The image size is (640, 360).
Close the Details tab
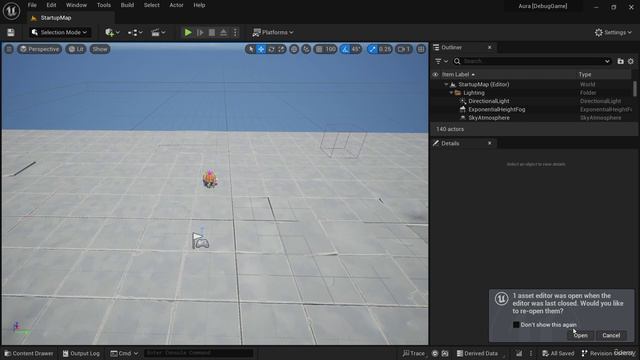(489, 143)
